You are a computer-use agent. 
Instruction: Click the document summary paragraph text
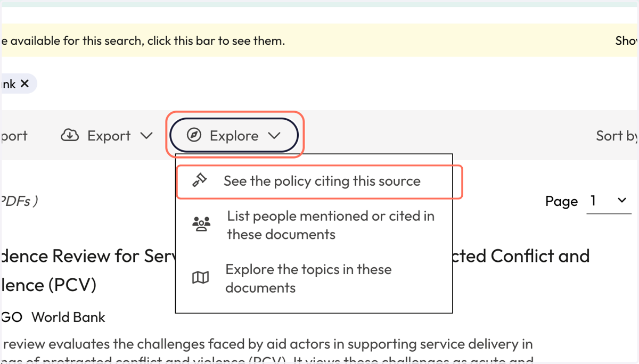tap(266, 352)
